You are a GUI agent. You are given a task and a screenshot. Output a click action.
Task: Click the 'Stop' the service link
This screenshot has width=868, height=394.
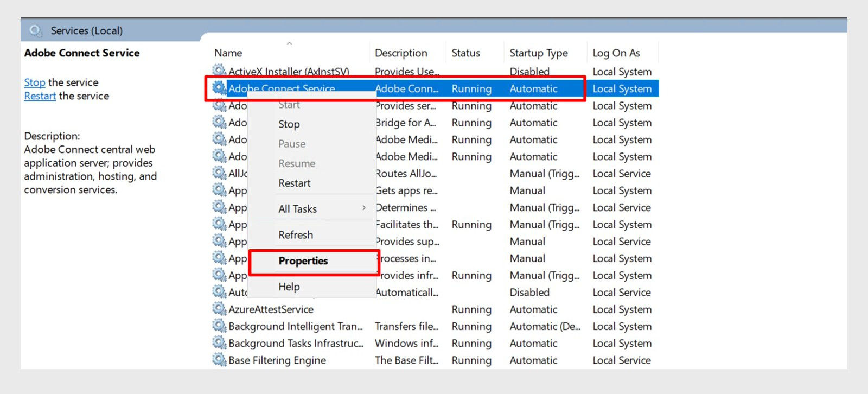35,82
